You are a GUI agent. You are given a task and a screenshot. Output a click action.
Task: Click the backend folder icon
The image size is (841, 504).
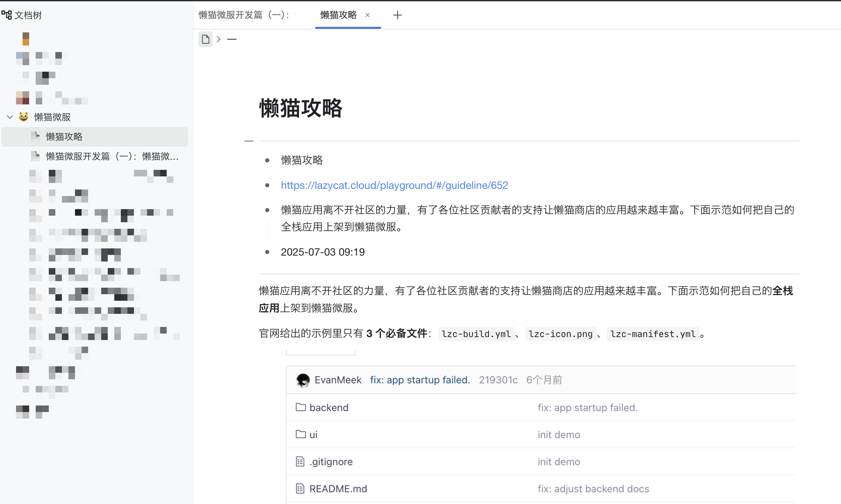coord(300,407)
